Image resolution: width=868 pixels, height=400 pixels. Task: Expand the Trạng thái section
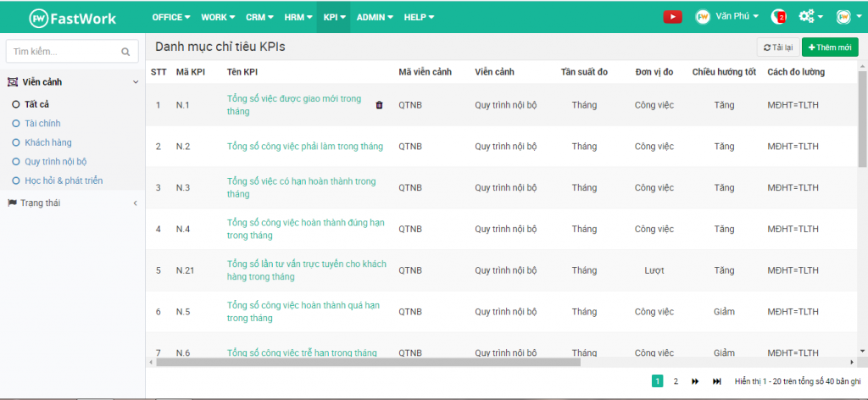[136, 203]
